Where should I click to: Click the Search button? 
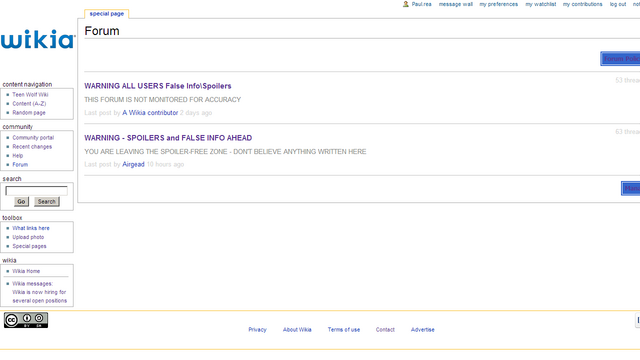click(47, 202)
